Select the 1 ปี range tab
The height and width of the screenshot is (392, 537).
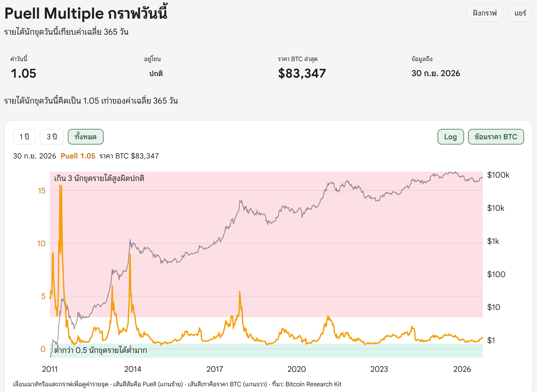click(24, 137)
